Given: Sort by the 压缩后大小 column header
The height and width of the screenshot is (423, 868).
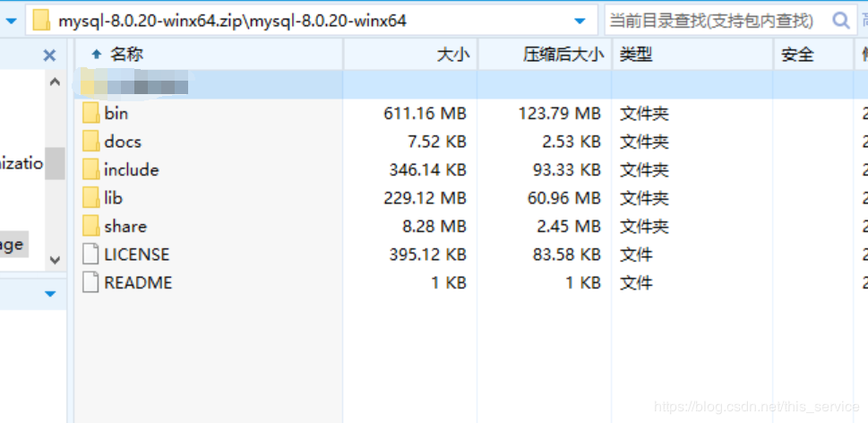Looking at the screenshot, I should 546,55.
